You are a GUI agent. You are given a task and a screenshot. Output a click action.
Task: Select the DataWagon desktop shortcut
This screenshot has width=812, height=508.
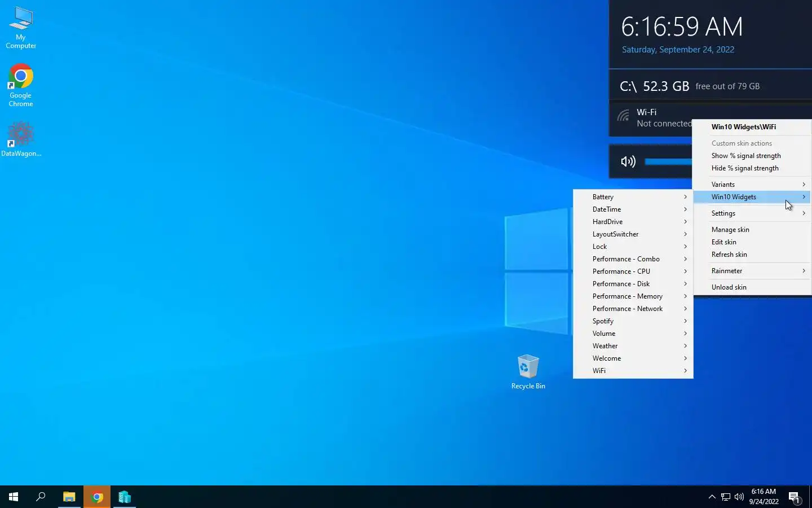(x=21, y=139)
